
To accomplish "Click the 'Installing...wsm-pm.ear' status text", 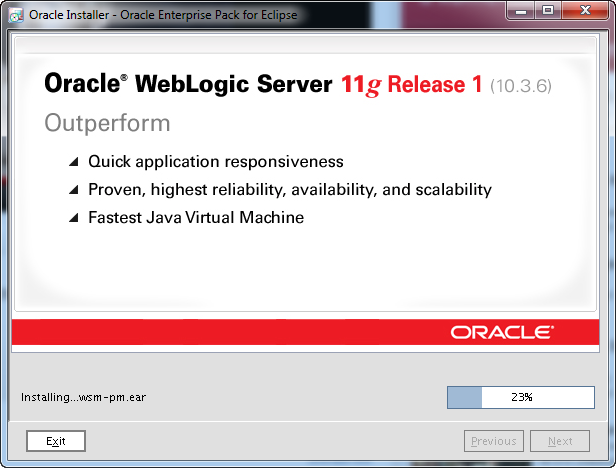I will pyautogui.click(x=83, y=397).
